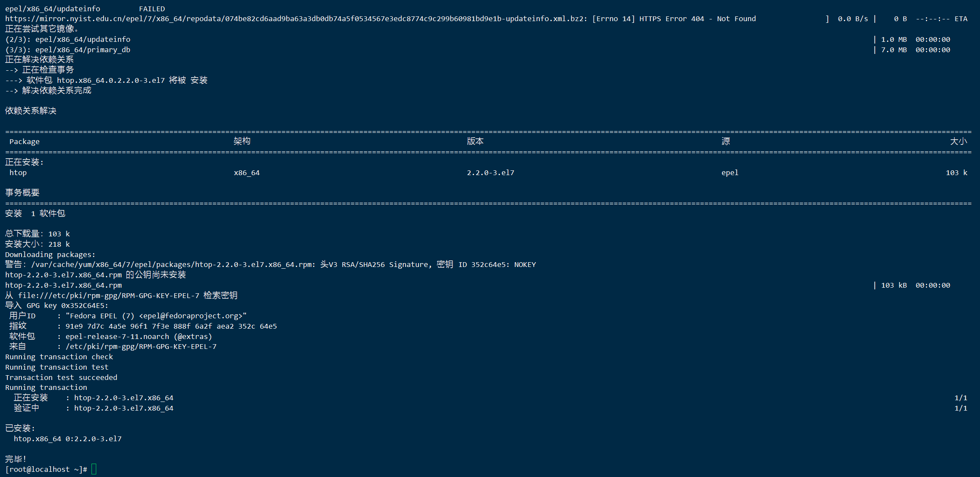The height and width of the screenshot is (477, 980).
Task: Click the '完毕!' completion message
Action: pos(16,459)
